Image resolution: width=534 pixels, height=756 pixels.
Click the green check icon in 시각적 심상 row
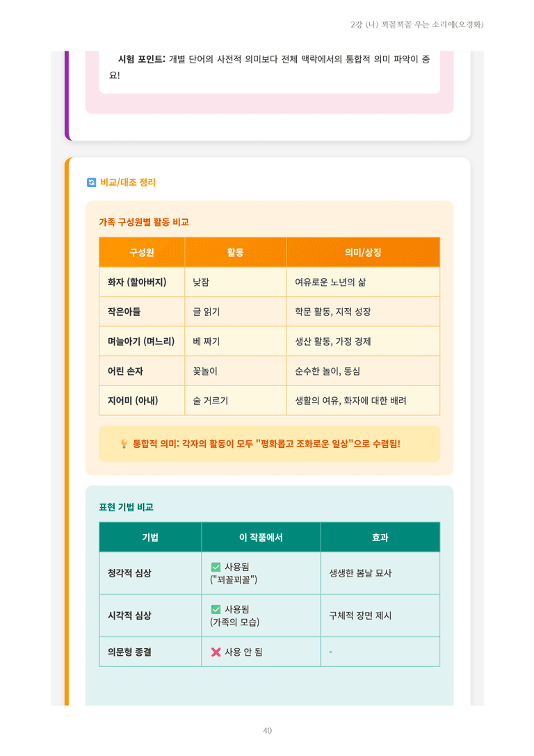click(x=216, y=609)
